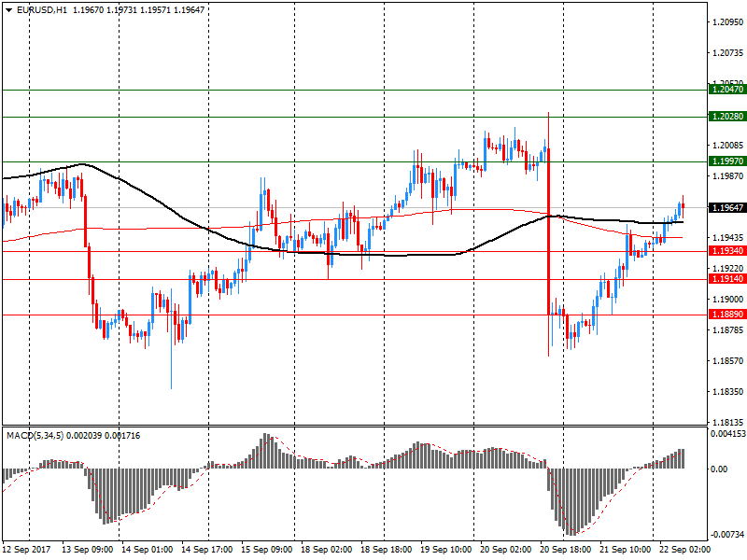Click the 12 Sep 2017 time axis label
747x560 pixels.
point(26,550)
